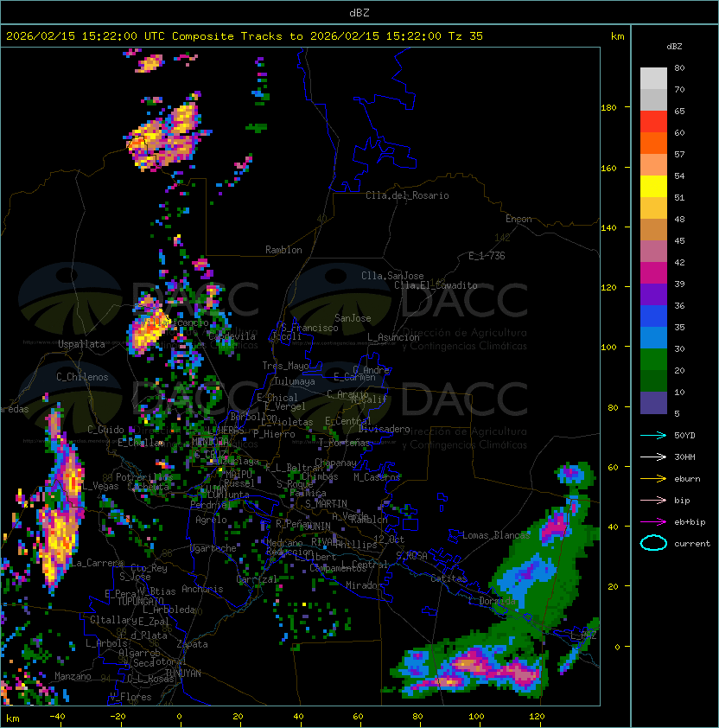The height and width of the screenshot is (728, 719).
Task: Click the '50YD' legend label
Action: 684,435
